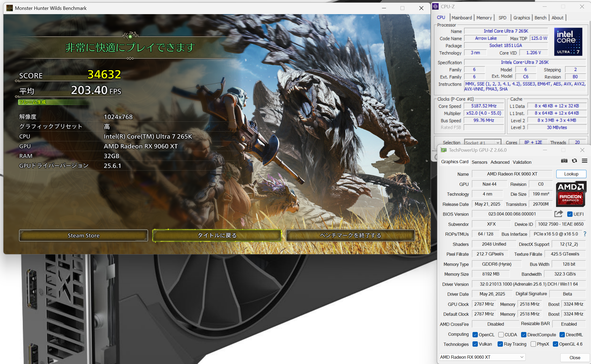Click ベンチマークを終了する button
Screen dimensions: 591x364
350,235
